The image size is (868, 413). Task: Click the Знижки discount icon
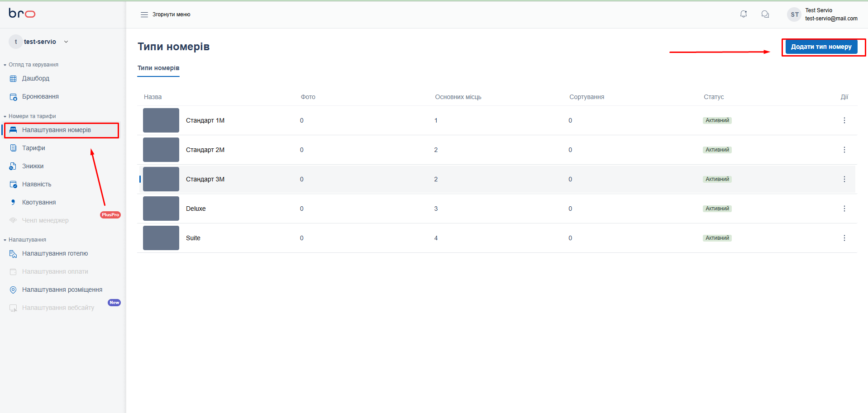click(13, 166)
